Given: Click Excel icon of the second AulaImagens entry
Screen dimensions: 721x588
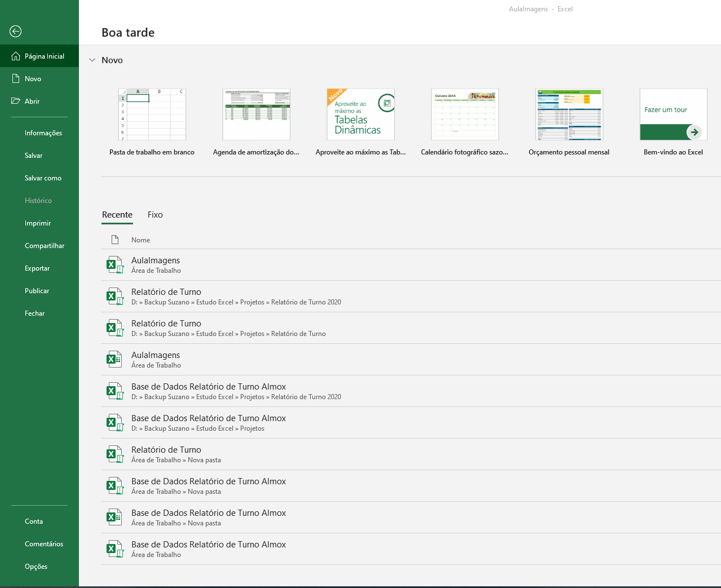Looking at the screenshot, I should (115, 359).
